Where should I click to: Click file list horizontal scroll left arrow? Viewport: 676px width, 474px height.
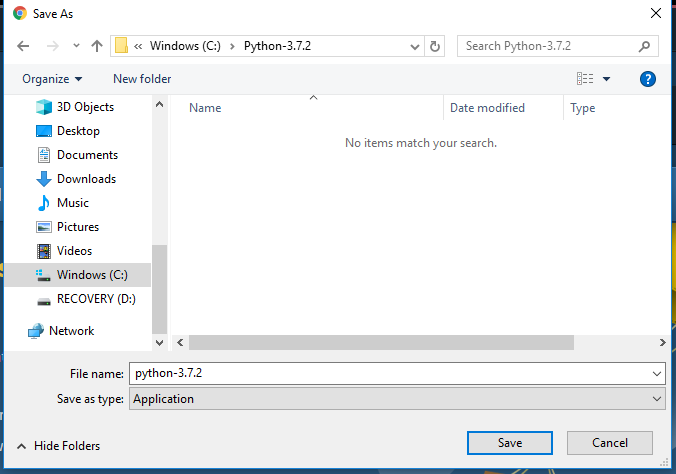coord(180,342)
